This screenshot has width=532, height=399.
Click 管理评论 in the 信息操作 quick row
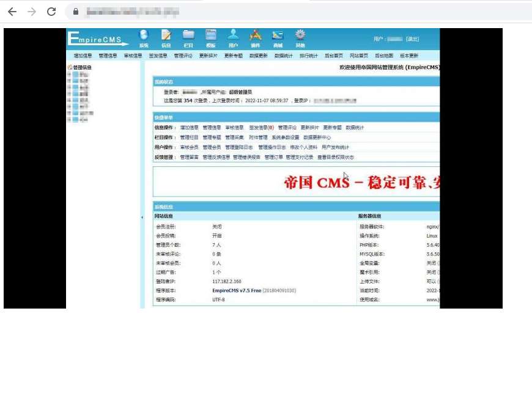(x=287, y=128)
